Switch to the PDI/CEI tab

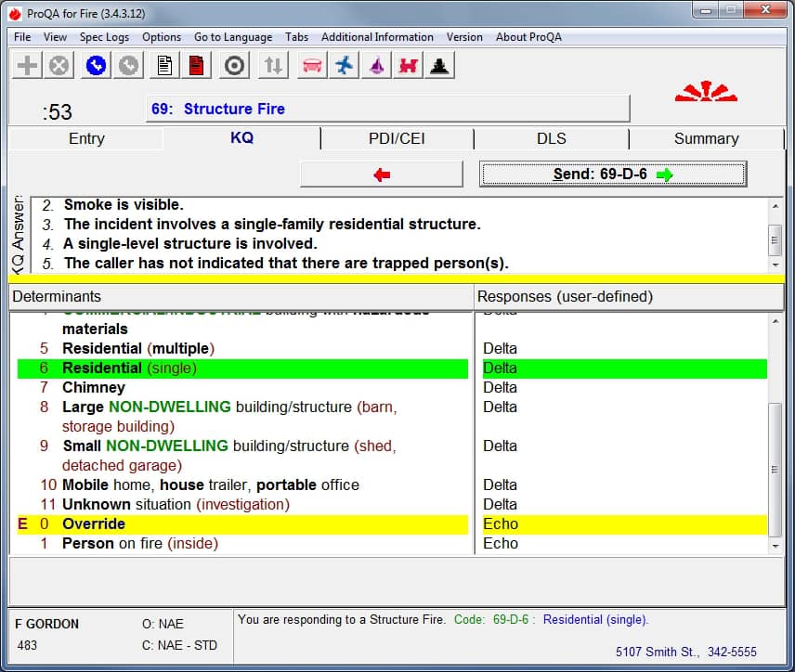pyautogui.click(x=397, y=138)
